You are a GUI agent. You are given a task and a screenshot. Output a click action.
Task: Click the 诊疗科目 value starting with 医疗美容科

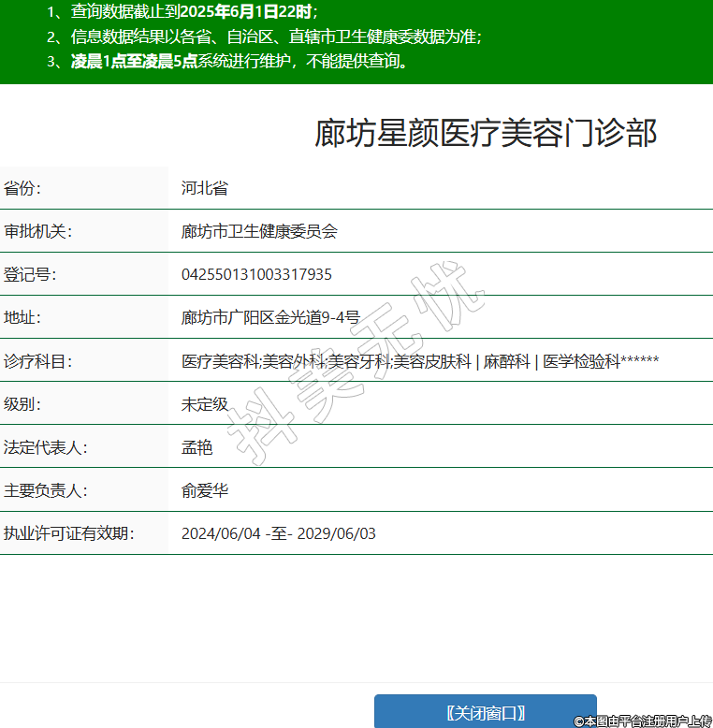click(x=420, y=360)
